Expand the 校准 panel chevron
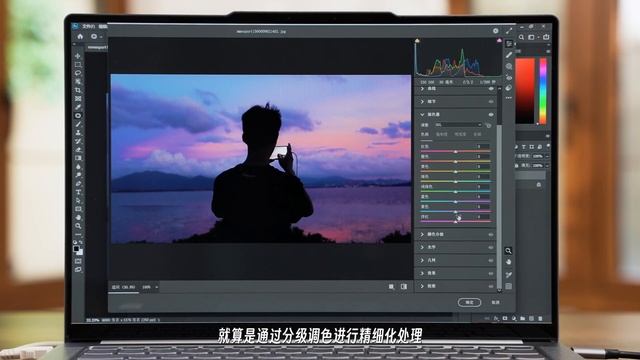Viewport: 640px width, 360px height. tap(422, 287)
